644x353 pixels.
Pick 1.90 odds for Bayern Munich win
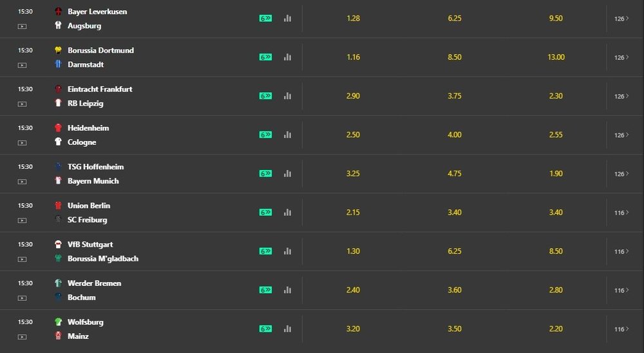tap(556, 173)
